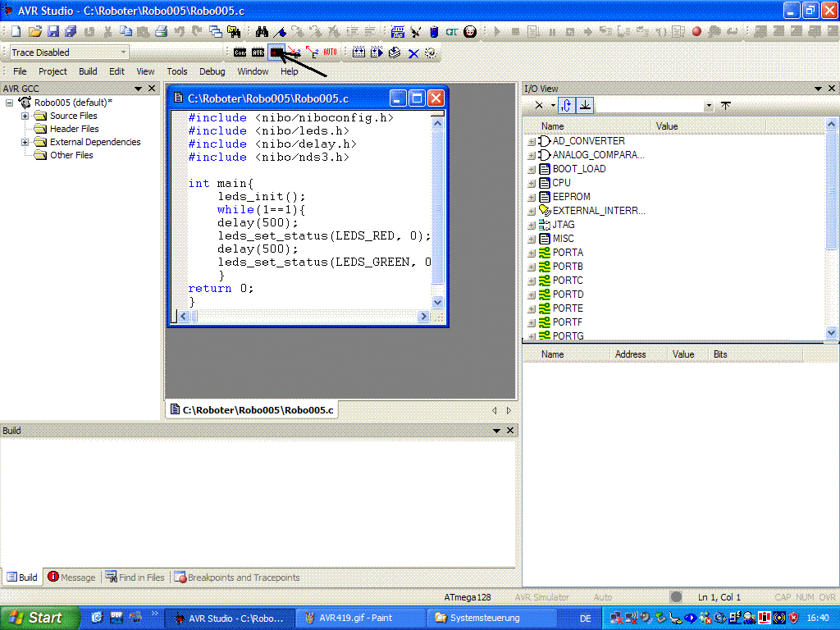Open the Debug menu
The image size is (840, 630).
212,71
